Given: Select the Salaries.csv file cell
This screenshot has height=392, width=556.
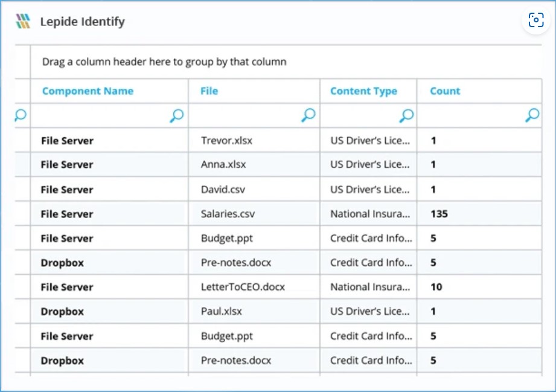Looking at the screenshot, I should point(254,214).
